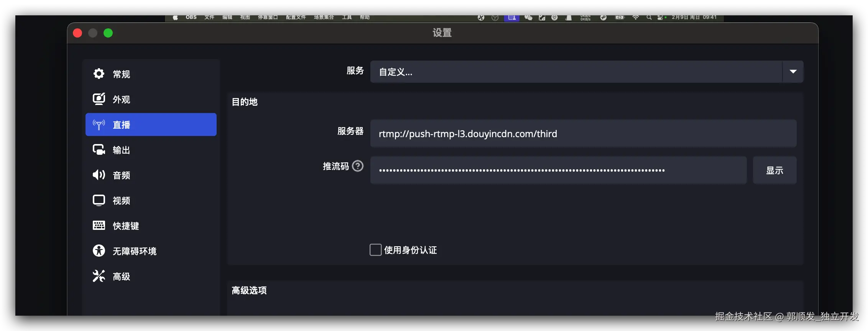
Task: Select the 快捷键 (Hotkeys) keyboard icon
Action: 99,225
